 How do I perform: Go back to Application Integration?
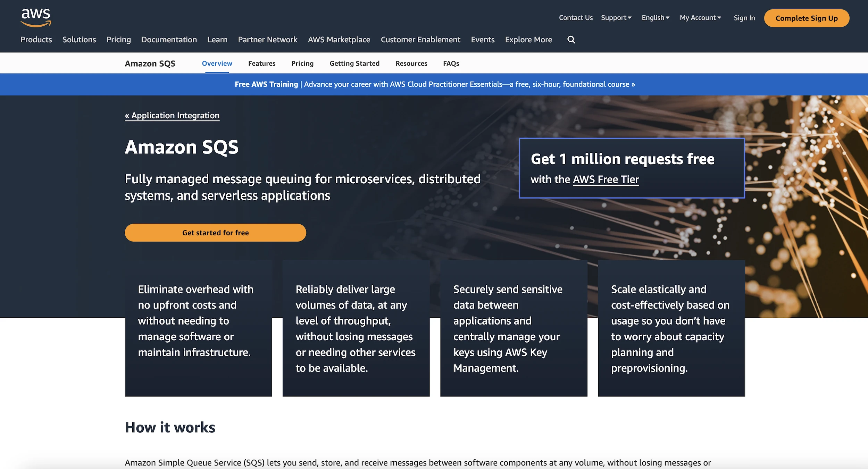[172, 116]
